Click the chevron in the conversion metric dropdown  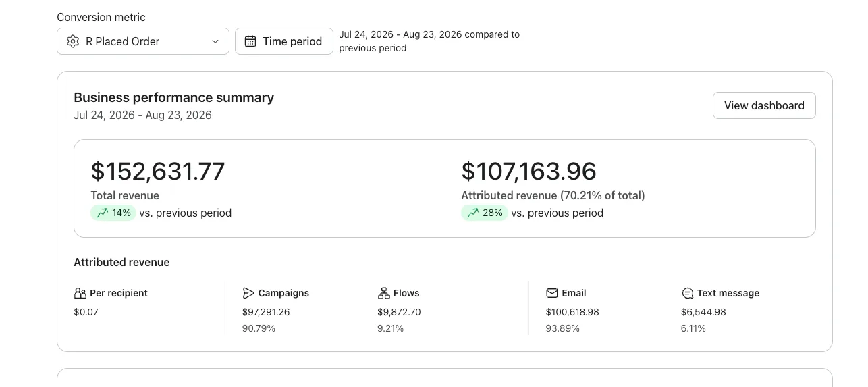215,41
